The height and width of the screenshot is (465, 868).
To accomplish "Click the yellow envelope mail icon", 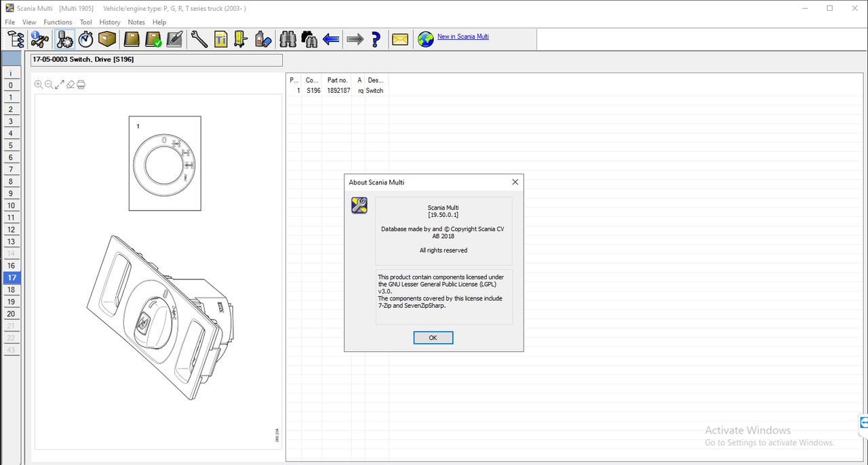I will tap(400, 39).
